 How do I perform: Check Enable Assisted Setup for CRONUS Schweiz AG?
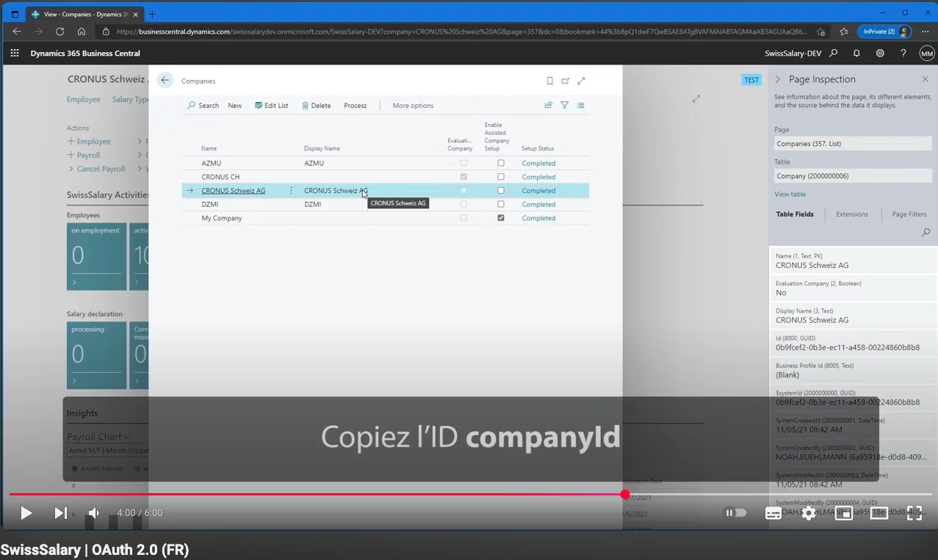501,191
